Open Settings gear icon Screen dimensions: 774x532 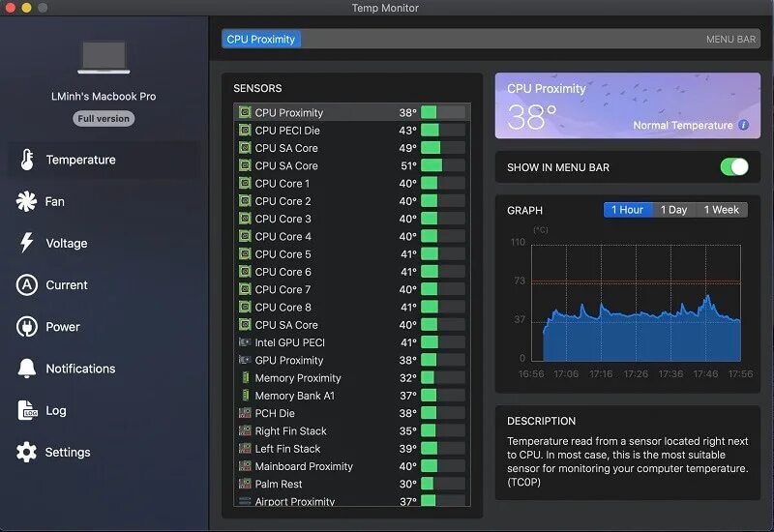[26, 452]
